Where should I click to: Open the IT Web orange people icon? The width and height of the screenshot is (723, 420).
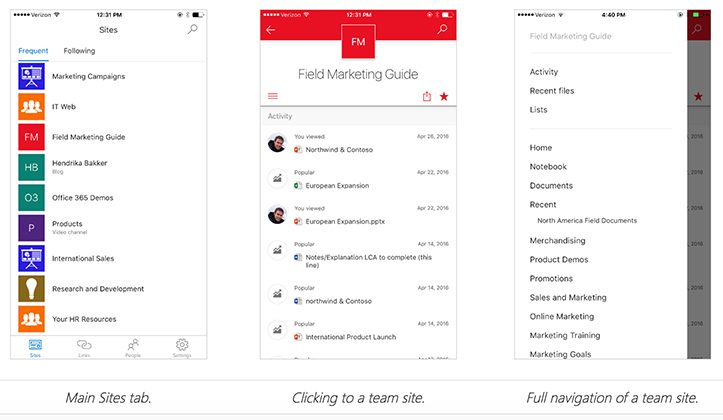pyautogui.click(x=31, y=106)
